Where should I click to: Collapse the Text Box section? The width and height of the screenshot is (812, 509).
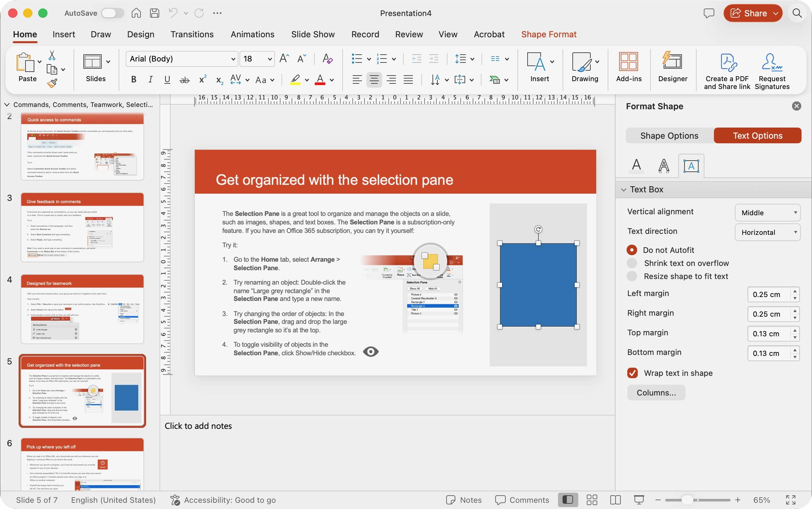pos(623,189)
